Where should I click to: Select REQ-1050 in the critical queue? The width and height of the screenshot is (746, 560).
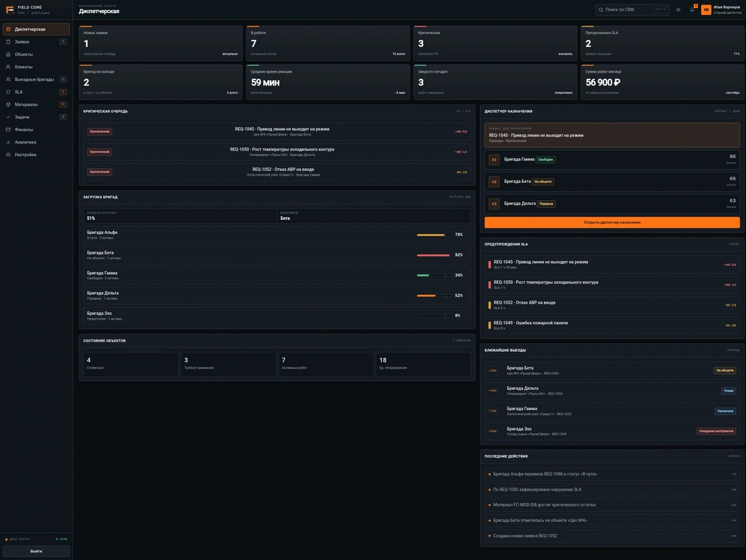[x=277, y=152]
